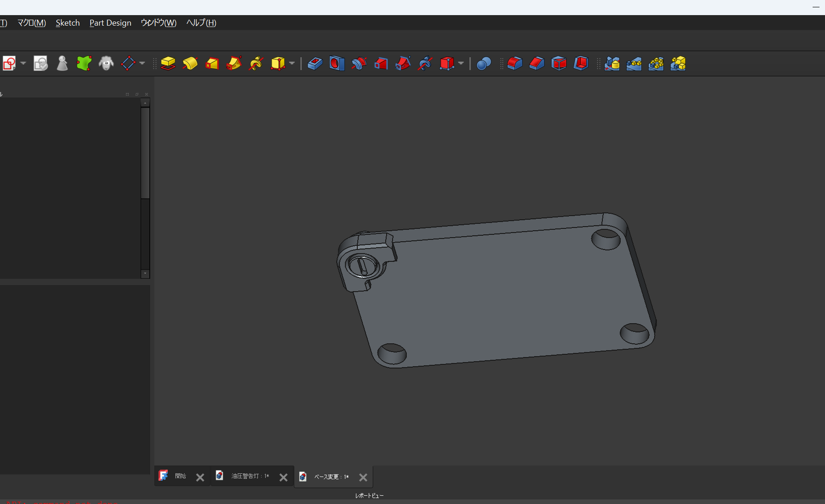825x504 pixels.
Task: Click the Linear Pattern icon
Action: tap(634, 63)
